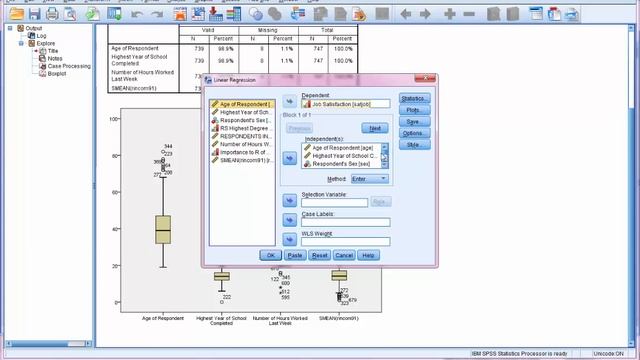Open Help from the regression dialog

pos(368,255)
